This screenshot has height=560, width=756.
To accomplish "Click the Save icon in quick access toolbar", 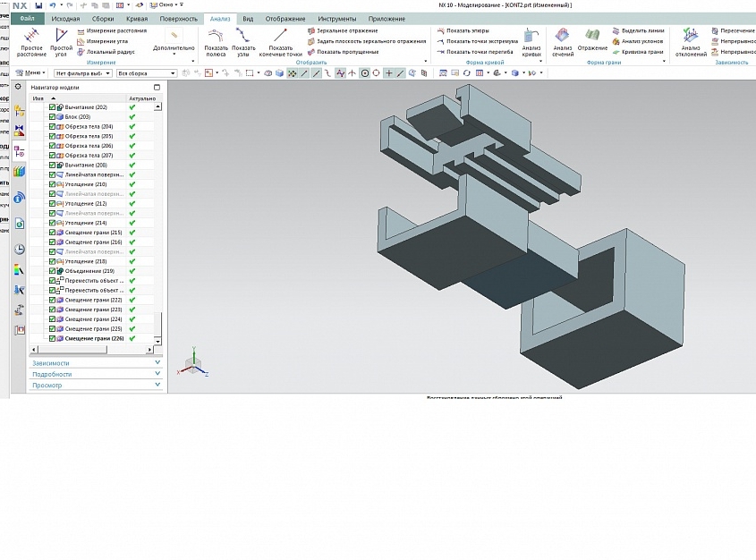I will [x=38, y=5].
